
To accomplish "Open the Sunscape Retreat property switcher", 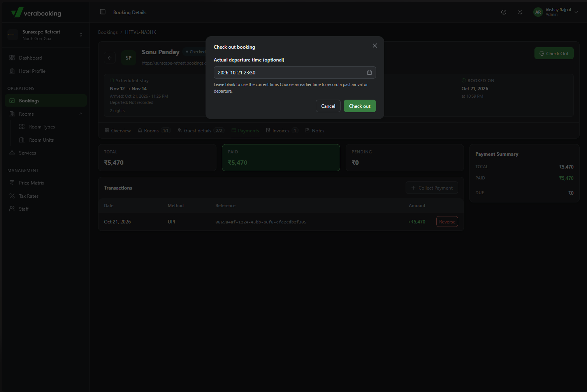I will [46, 35].
